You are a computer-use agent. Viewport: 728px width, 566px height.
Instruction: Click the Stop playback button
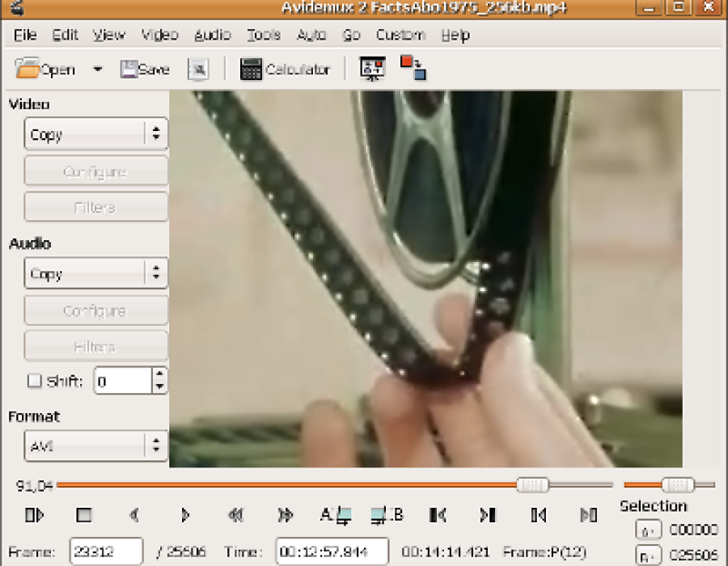pos(84,515)
